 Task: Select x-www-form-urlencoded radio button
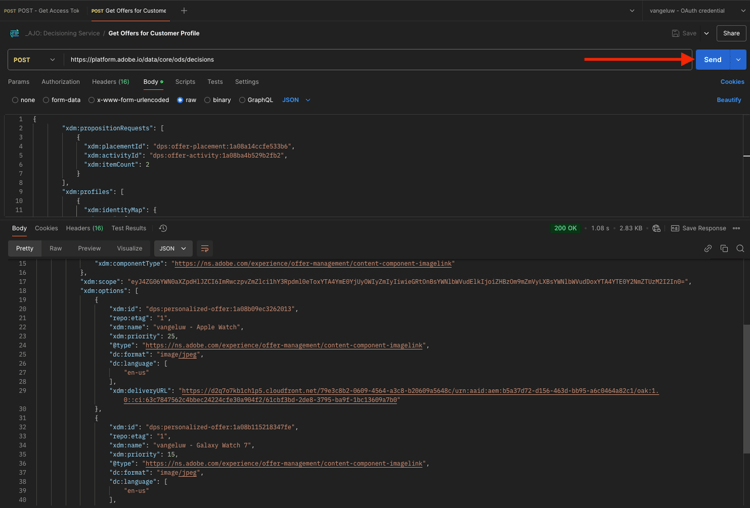[91, 100]
